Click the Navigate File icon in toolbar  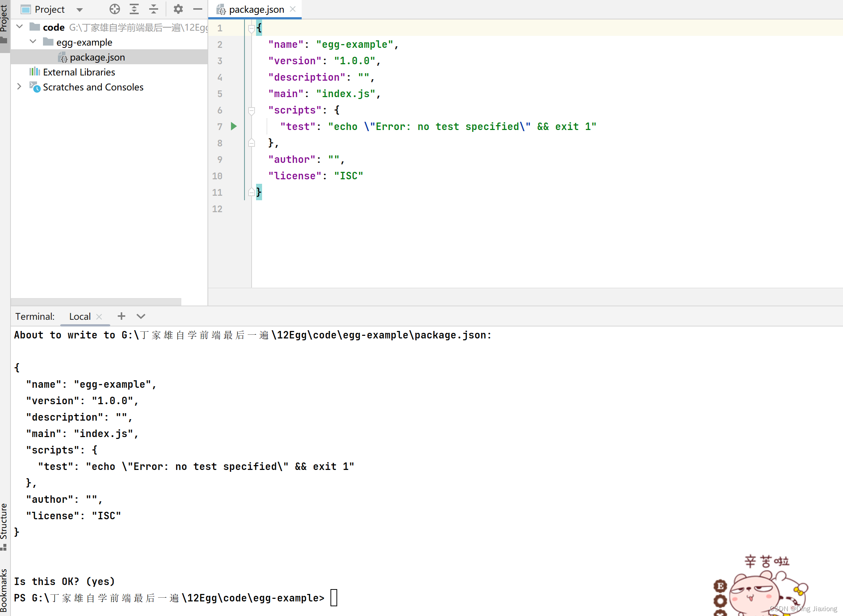(x=114, y=9)
